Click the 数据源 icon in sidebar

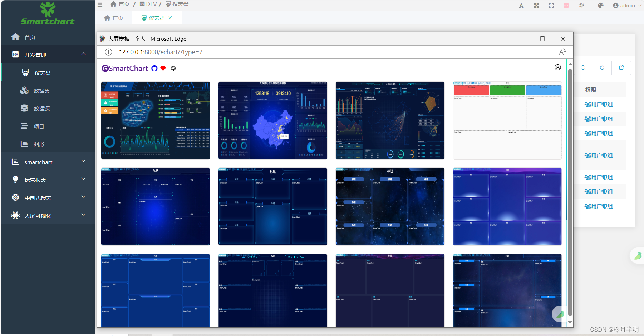pos(24,108)
